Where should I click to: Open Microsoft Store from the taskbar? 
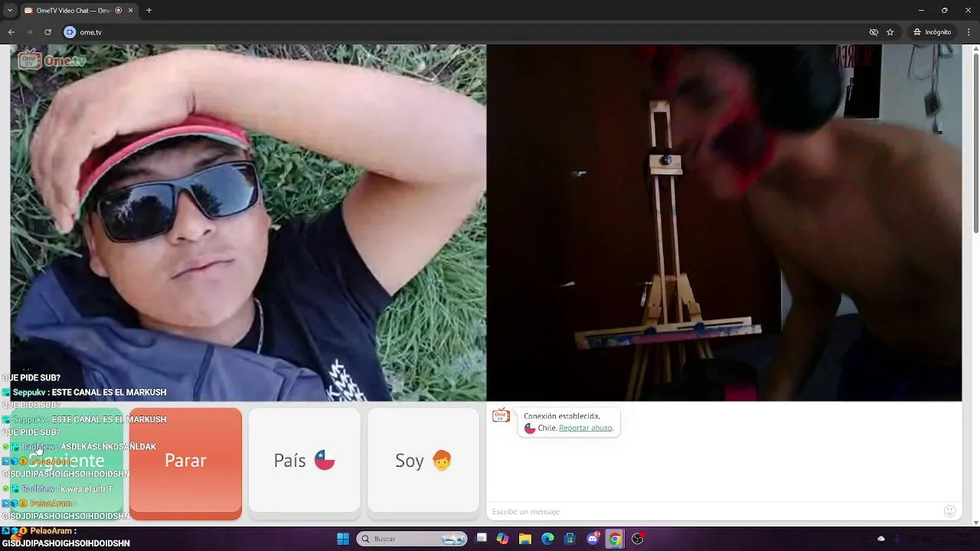(x=570, y=539)
